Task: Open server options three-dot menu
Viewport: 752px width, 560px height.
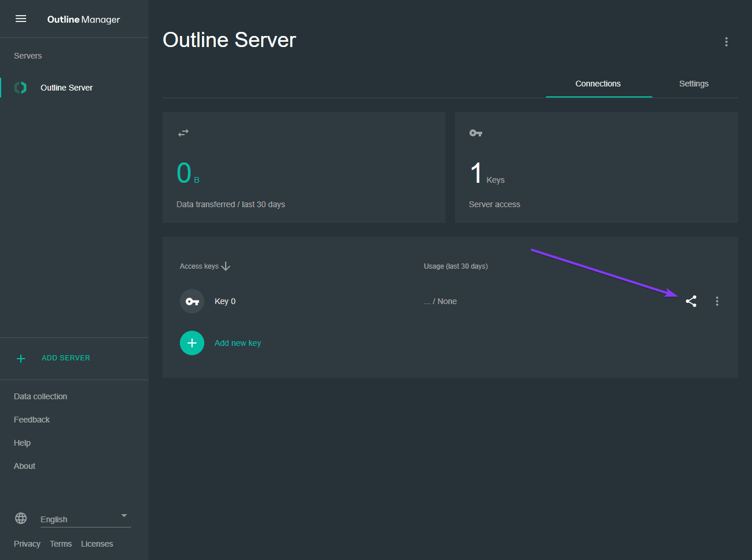Action: tap(726, 42)
